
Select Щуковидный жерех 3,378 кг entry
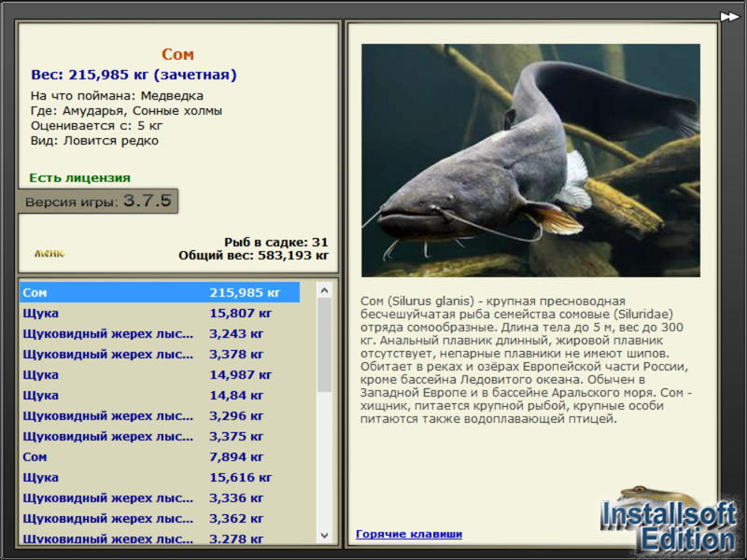pos(160,354)
